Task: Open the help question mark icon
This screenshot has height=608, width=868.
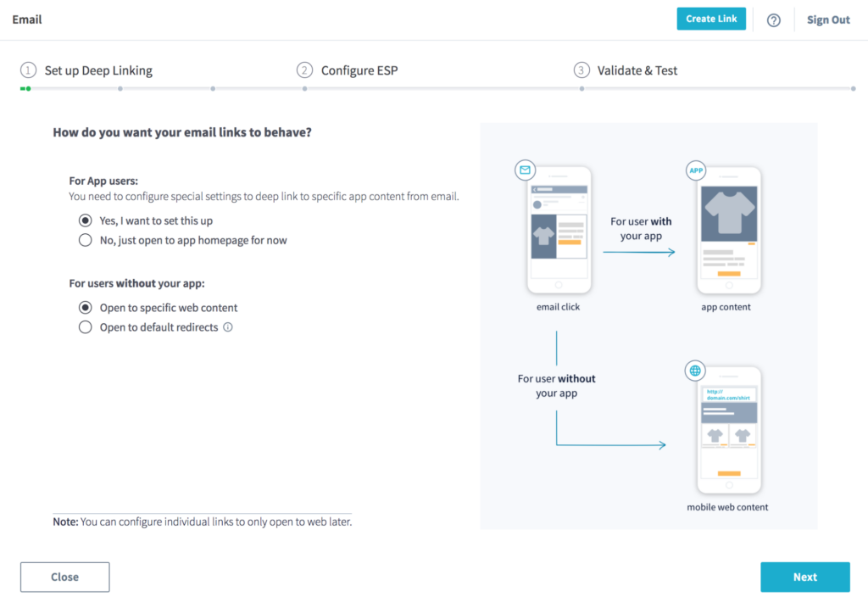Action: (x=773, y=19)
